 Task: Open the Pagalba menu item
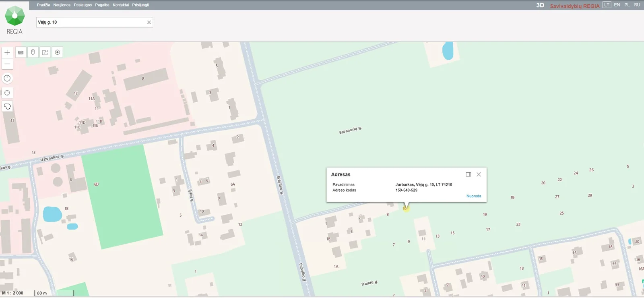pos(102,5)
